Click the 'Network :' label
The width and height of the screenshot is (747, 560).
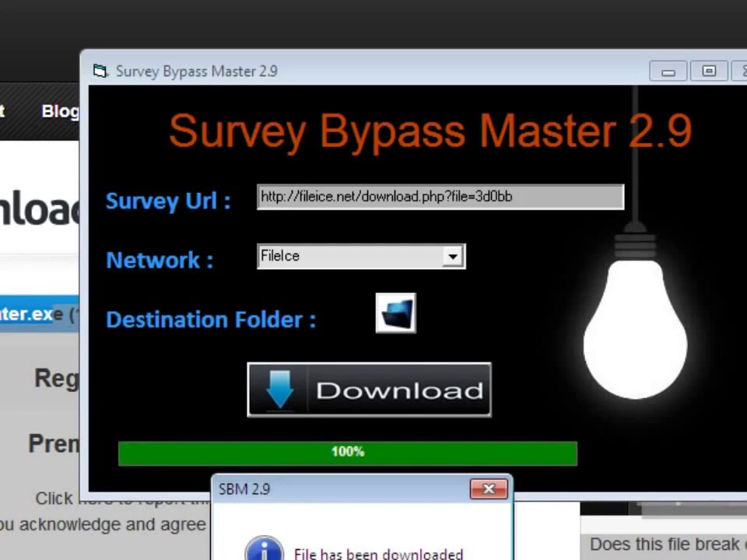160,260
